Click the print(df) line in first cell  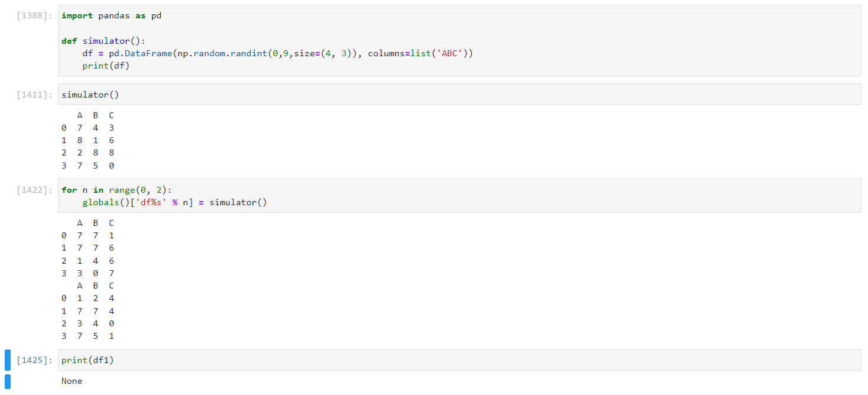[x=106, y=66]
